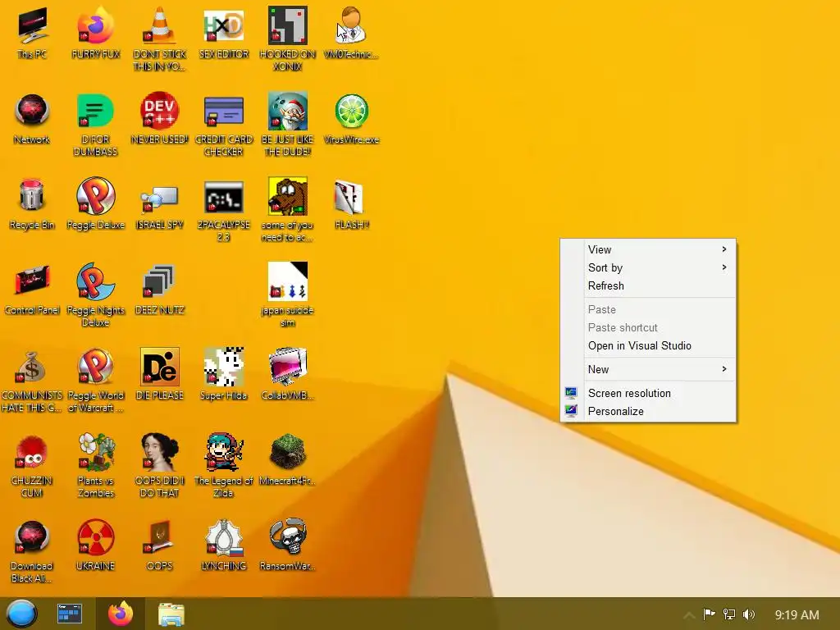The height and width of the screenshot is (630, 840).
Task: Open Firefox from the taskbar
Action: [x=121, y=614]
